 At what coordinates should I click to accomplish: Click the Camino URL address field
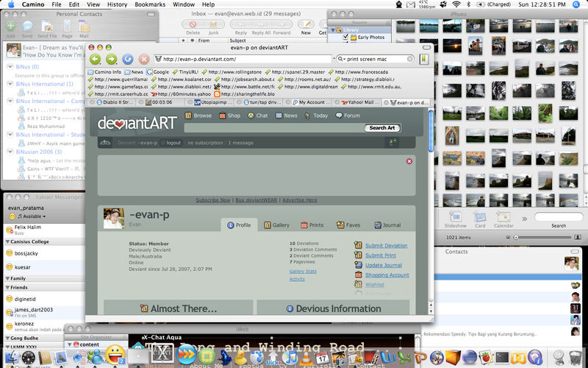click(243, 59)
